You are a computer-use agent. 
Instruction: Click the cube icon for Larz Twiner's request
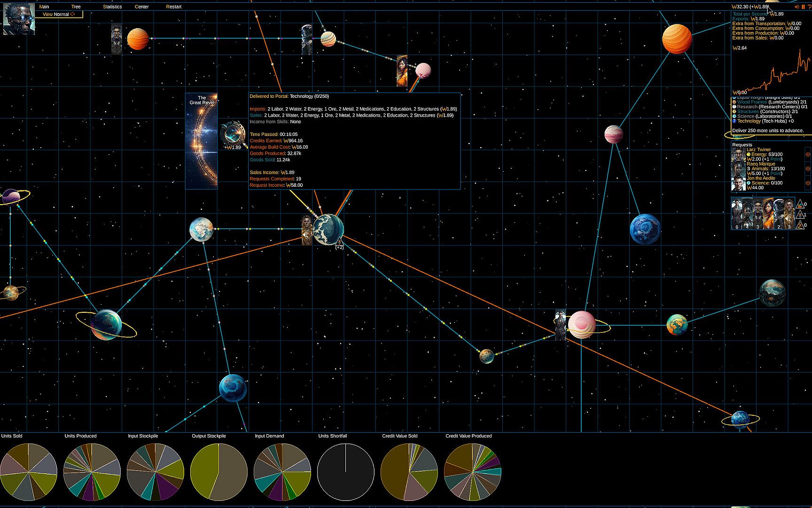click(808, 154)
